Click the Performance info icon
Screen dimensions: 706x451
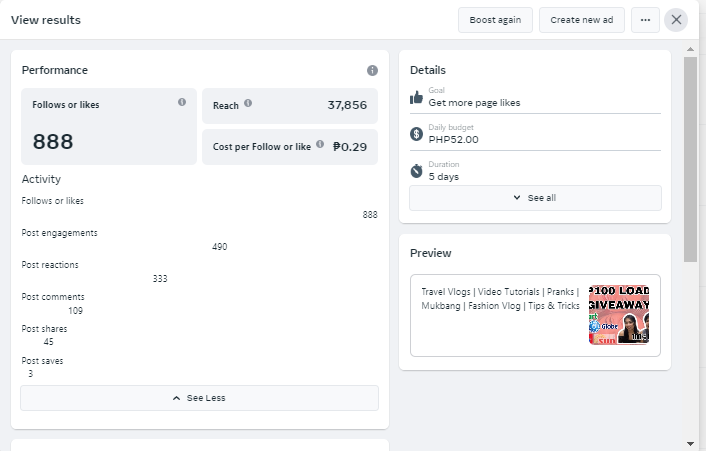(x=372, y=71)
